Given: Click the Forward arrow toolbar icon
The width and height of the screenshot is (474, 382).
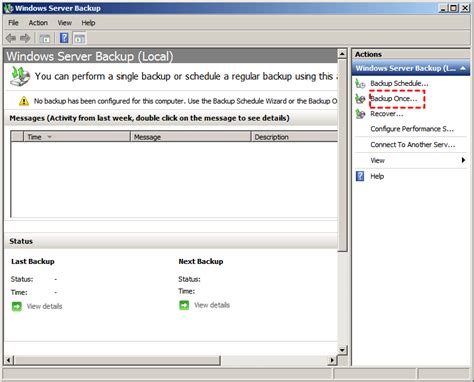Looking at the screenshot, I should click(x=25, y=38).
